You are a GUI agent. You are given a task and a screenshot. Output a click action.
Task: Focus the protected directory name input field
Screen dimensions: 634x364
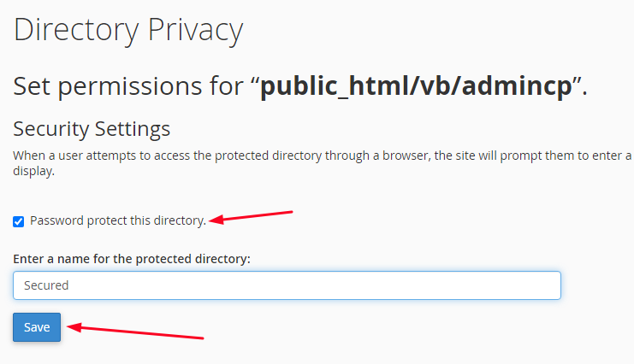(287, 285)
